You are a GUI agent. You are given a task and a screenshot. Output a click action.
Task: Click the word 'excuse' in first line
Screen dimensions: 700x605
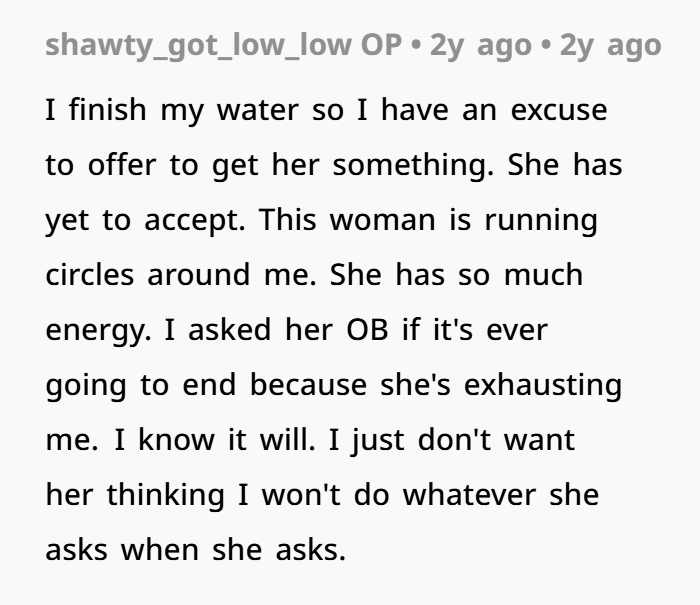point(559,111)
